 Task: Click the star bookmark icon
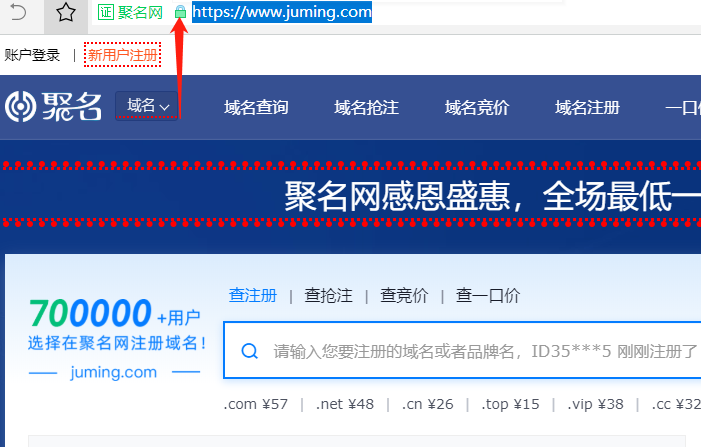click(x=66, y=12)
